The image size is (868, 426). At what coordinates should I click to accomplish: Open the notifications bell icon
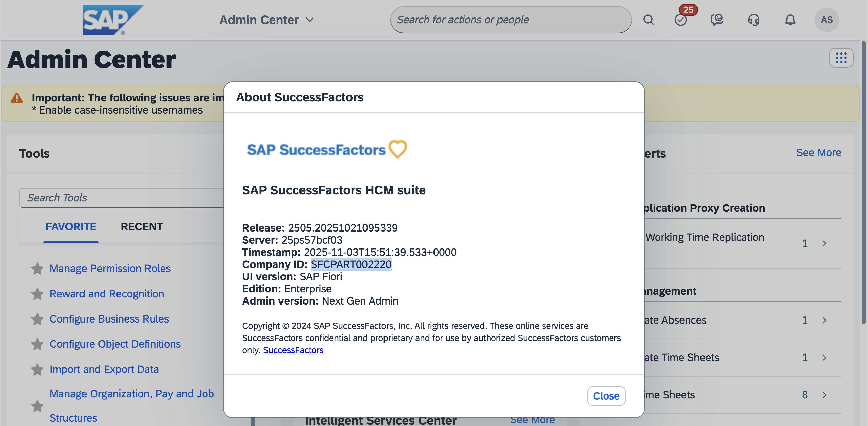pyautogui.click(x=790, y=20)
